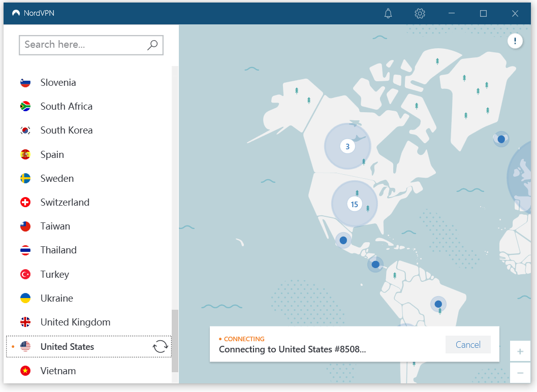The height and width of the screenshot is (392, 537).
Task: Zoom out the map with minus button
Action: pos(520,373)
